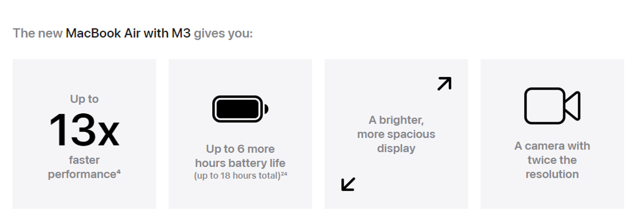This screenshot has width=644, height=223.
Task: Click the video camera icon
Action: (x=552, y=106)
